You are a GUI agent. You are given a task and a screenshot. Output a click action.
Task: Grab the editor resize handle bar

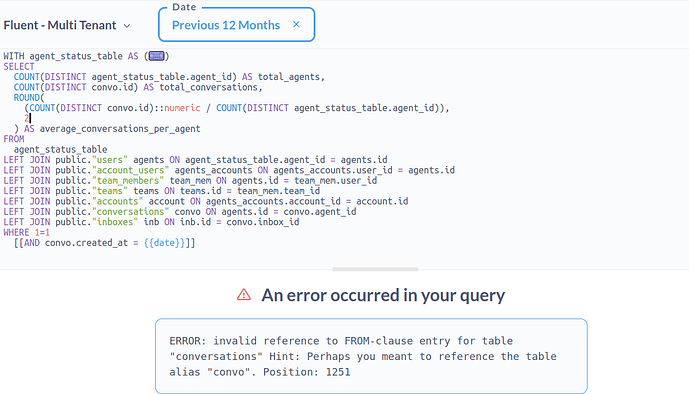(375, 269)
